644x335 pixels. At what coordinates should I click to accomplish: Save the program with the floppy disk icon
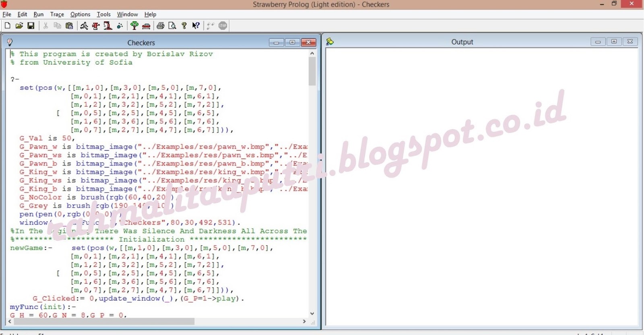pyautogui.click(x=31, y=26)
